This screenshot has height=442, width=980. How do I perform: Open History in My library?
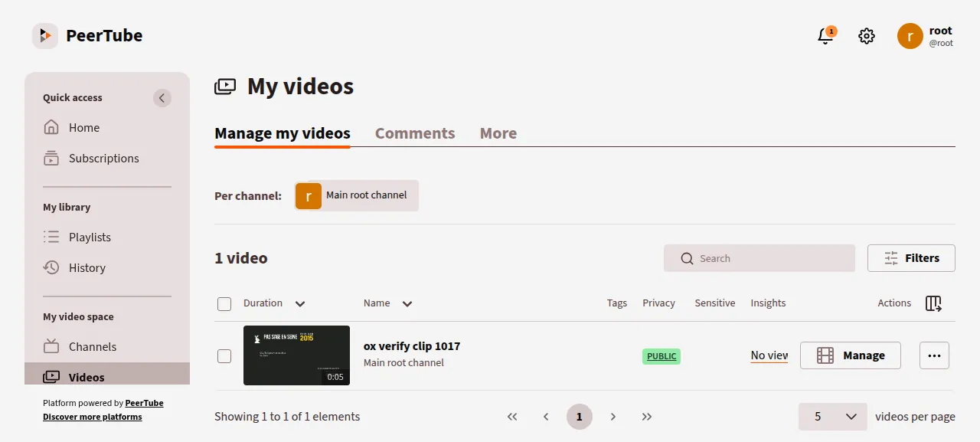pyautogui.click(x=107, y=268)
